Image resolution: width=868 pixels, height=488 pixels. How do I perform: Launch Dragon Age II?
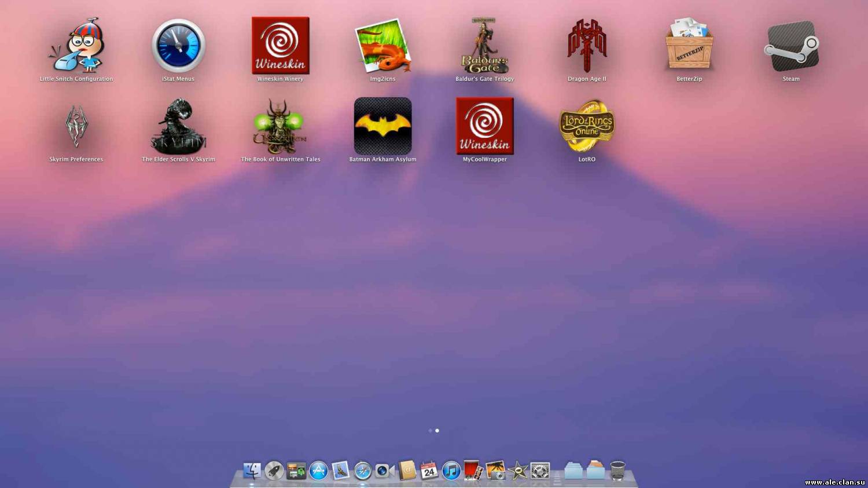(587, 46)
